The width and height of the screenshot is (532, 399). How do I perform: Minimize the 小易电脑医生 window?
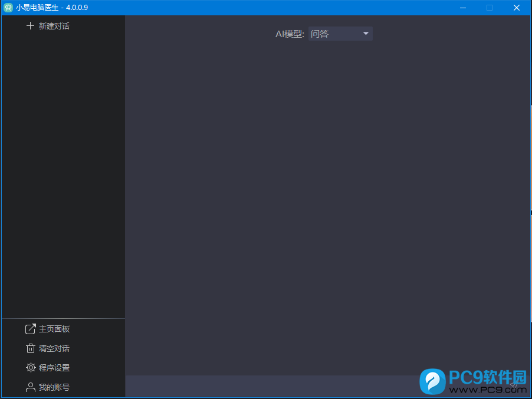click(x=463, y=8)
